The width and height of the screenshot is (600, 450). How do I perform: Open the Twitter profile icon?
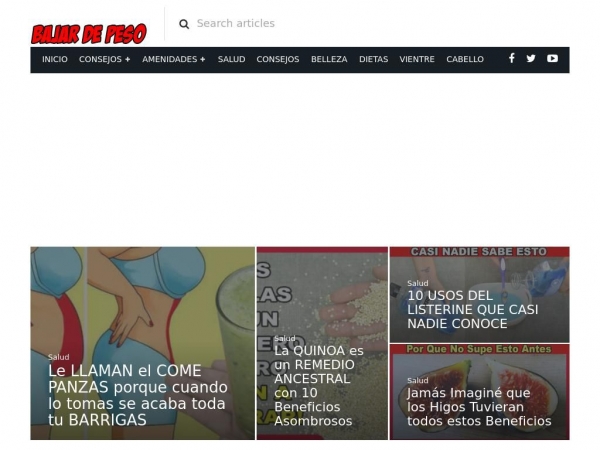tap(531, 59)
